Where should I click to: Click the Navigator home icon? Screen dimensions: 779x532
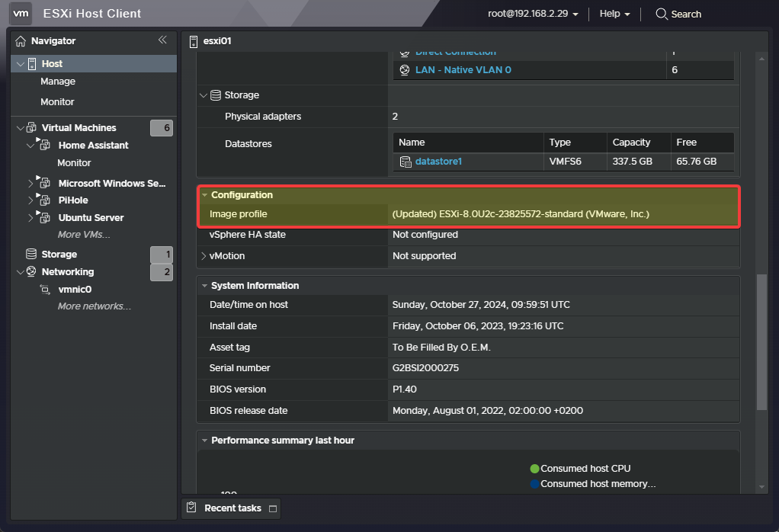tap(21, 41)
